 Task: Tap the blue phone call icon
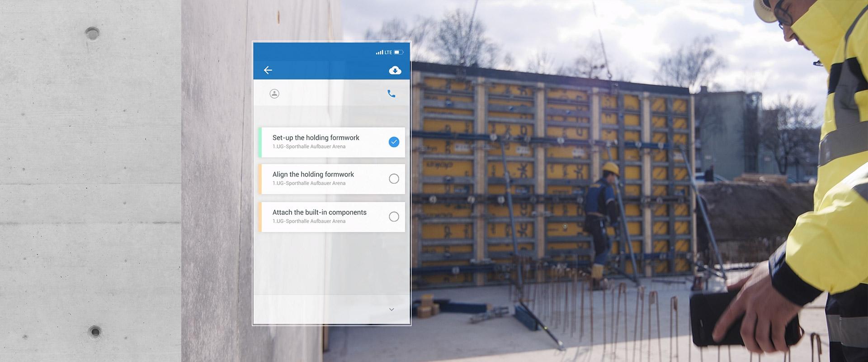coord(392,94)
